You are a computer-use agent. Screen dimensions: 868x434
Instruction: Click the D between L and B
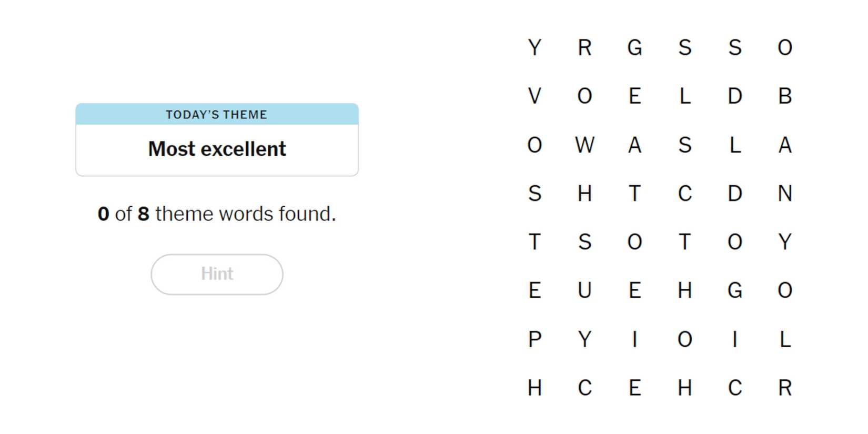735,96
